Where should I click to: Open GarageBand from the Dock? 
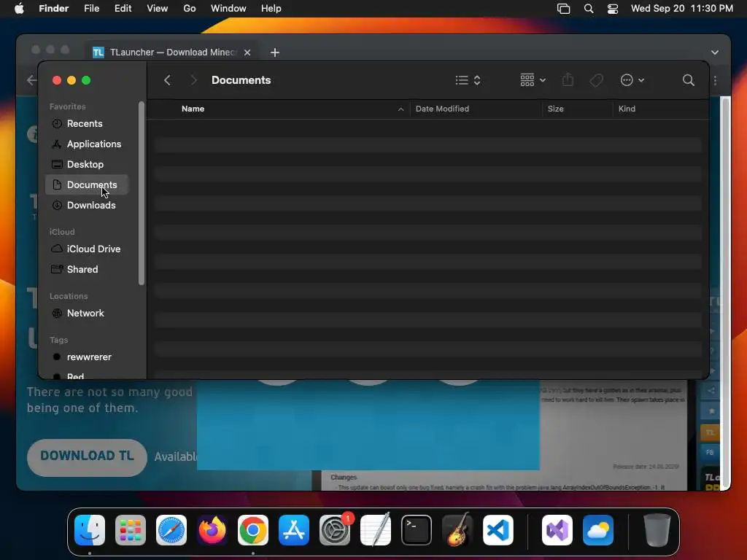[457, 530]
